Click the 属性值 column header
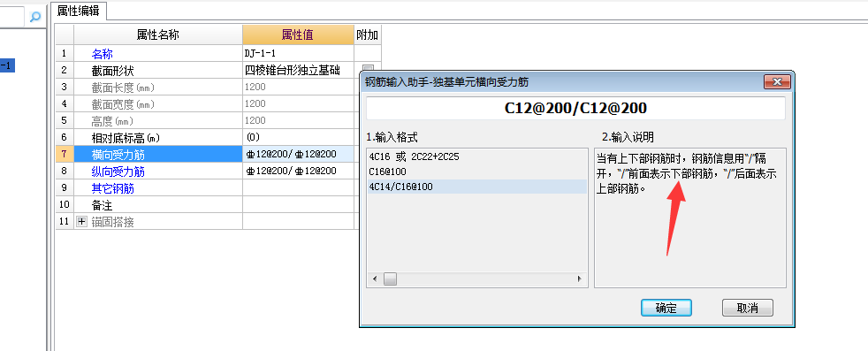Viewport: 868px width, 351px height. pos(299,34)
